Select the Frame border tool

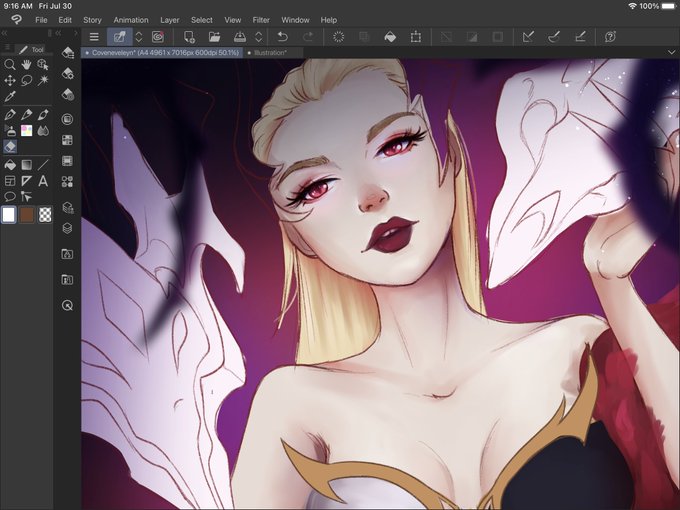10,181
